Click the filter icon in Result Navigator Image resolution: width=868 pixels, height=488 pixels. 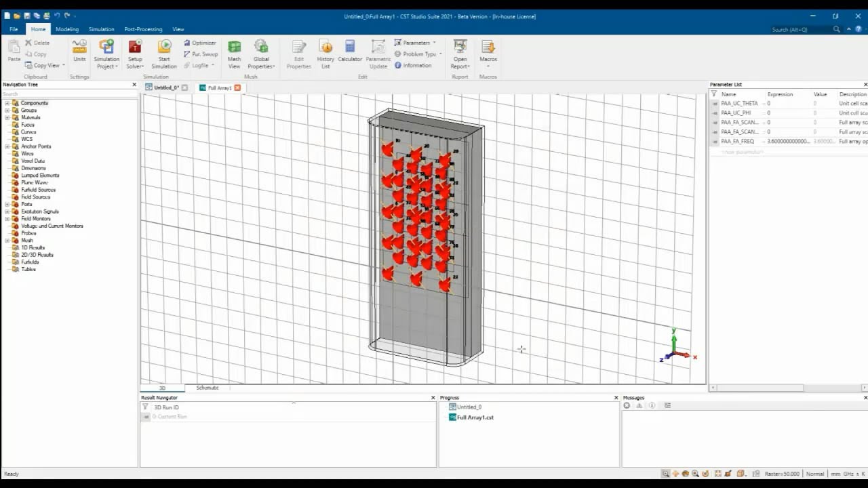click(x=145, y=407)
